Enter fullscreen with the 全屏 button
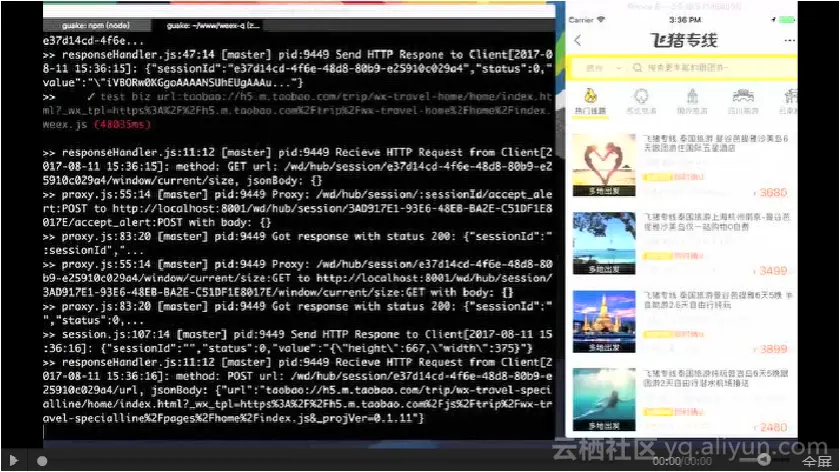The width and height of the screenshot is (840, 472). tap(816, 461)
